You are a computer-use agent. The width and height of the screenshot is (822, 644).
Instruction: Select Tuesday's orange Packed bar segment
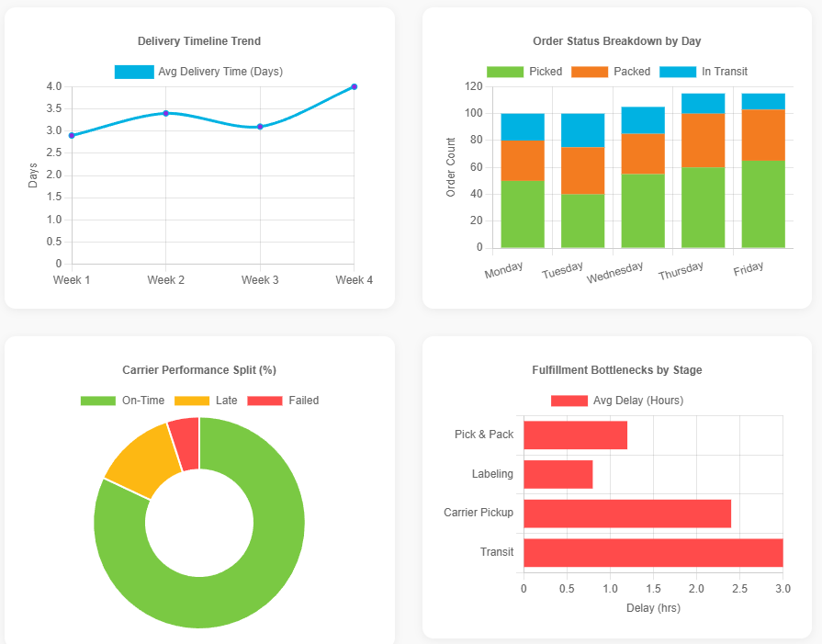click(x=583, y=170)
